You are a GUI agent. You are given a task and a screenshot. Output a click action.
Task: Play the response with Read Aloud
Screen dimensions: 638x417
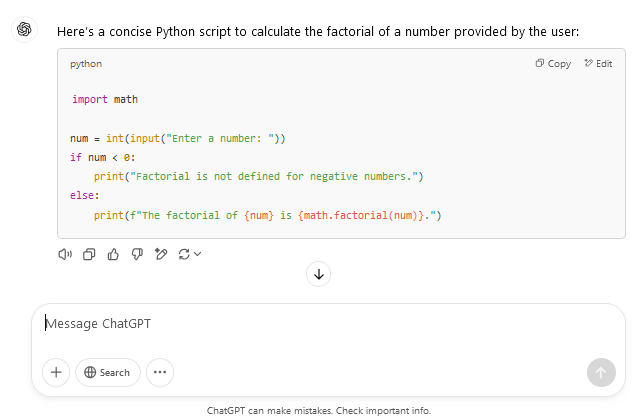pos(65,254)
